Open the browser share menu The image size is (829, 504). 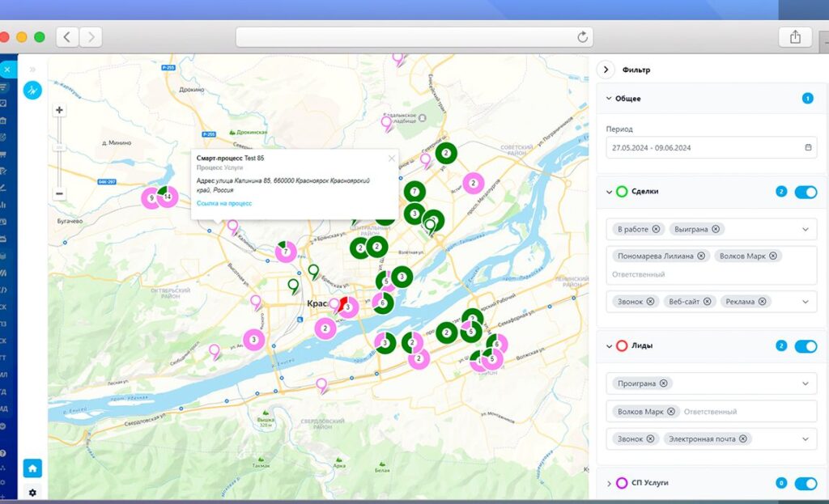(x=795, y=37)
